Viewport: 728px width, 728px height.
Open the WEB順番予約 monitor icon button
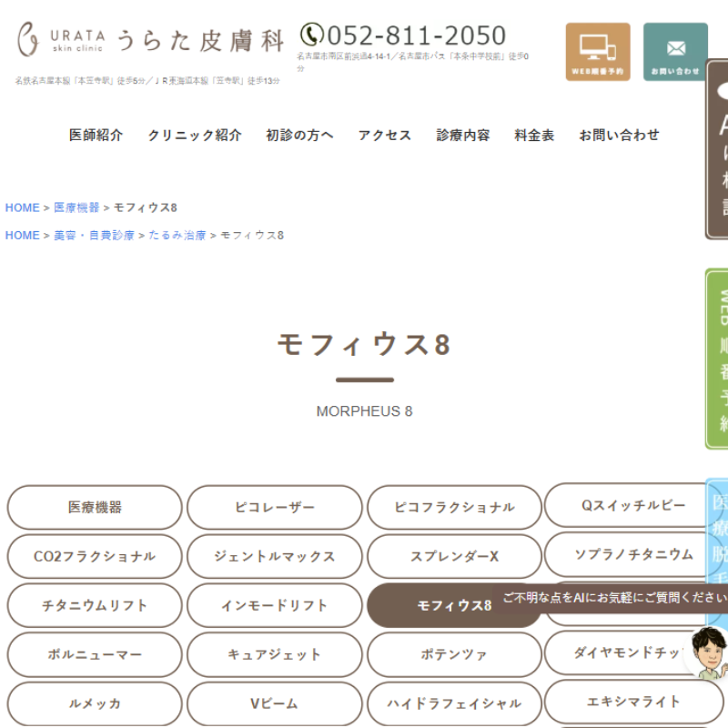pyautogui.click(x=598, y=52)
